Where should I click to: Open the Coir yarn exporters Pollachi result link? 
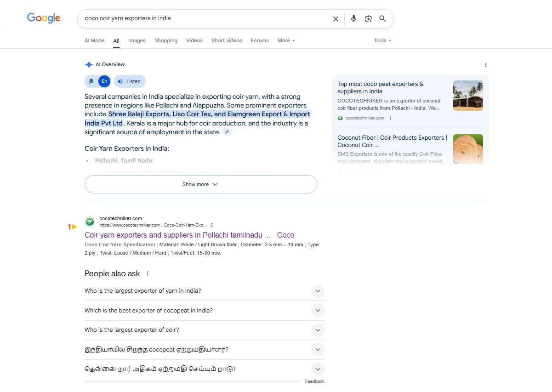coord(189,235)
